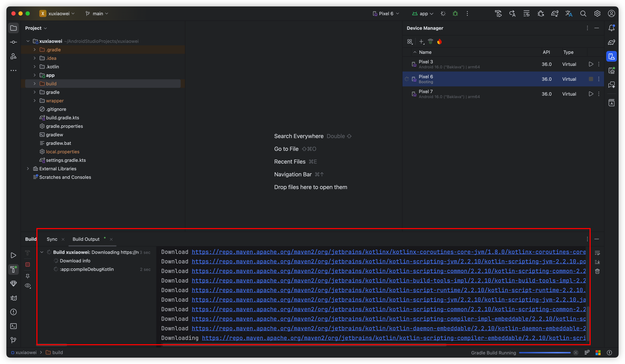Viewport: 625px width, 364px height.
Task: Open the Problems tool window icon
Action: point(13,312)
